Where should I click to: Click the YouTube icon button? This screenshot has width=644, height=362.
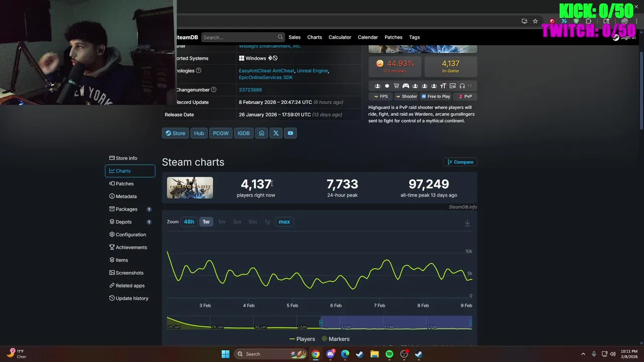(x=290, y=133)
